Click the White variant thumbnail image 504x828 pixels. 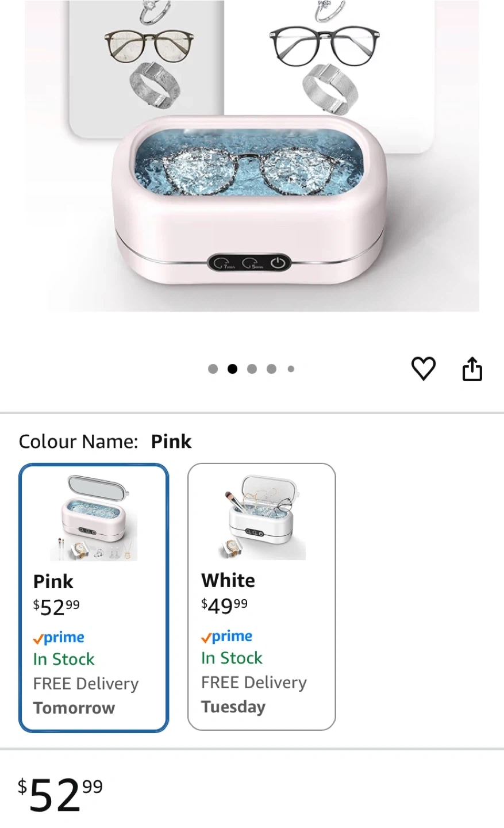pyautogui.click(x=261, y=516)
